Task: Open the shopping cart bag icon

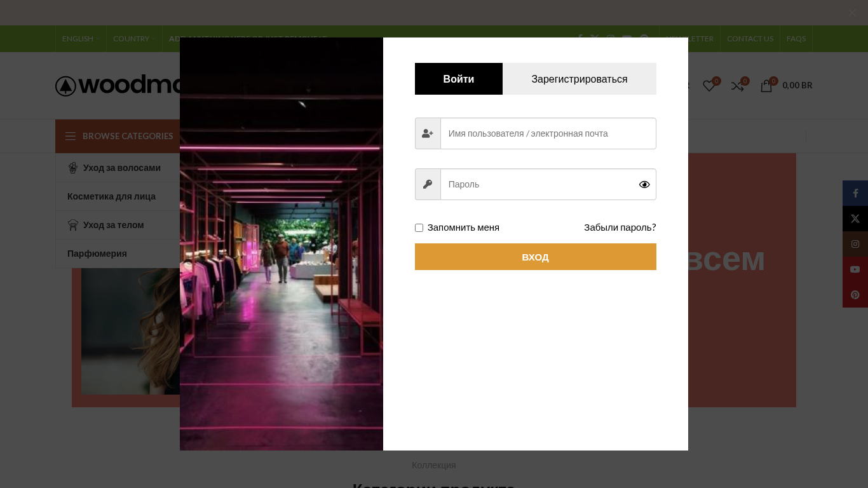Action: (x=766, y=86)
